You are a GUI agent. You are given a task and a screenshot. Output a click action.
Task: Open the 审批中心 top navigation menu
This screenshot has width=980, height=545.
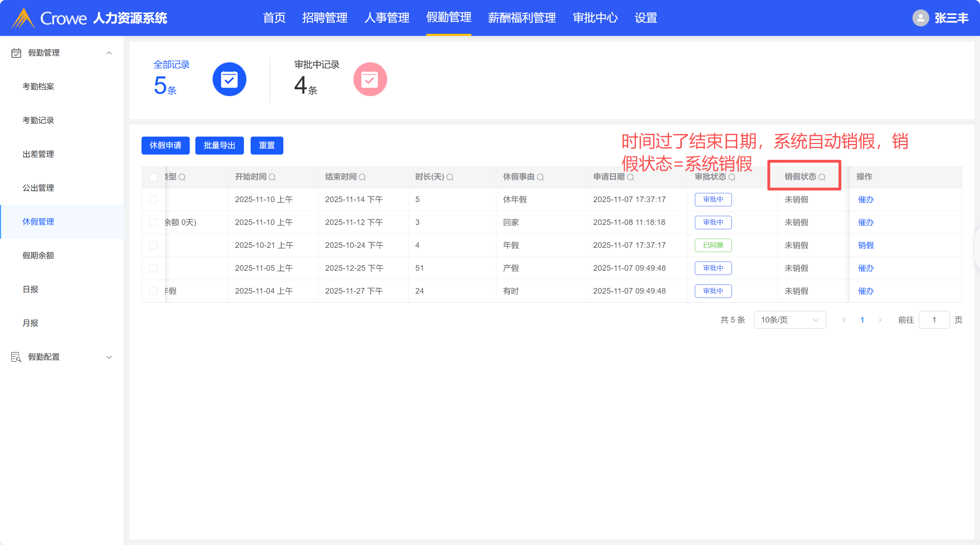pyautogui.click(x=595, y=18)
